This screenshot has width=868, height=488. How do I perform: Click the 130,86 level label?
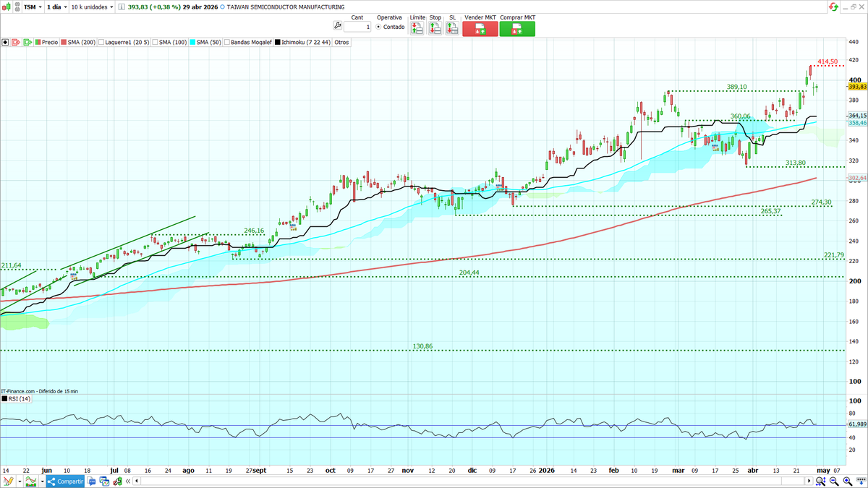(x=422, y=346)
